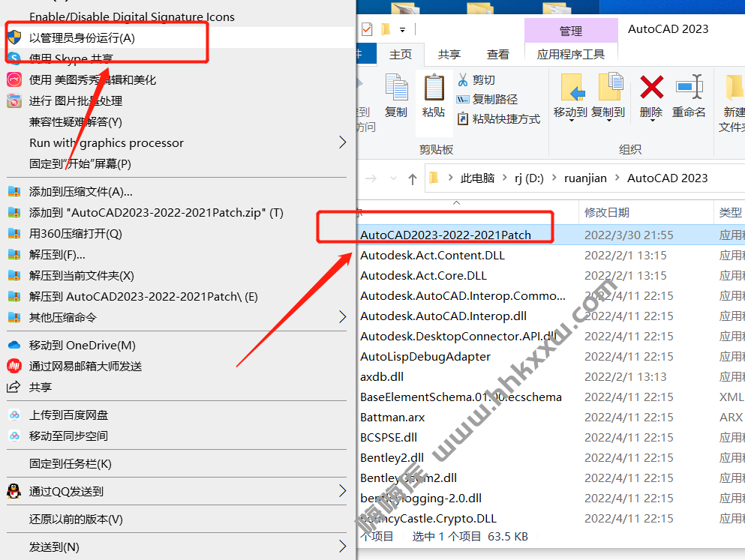The height and width of the screenshot is (560, 745).
Task: Click the 解压到(F) archive icon
Action: [x=14, y=255]
